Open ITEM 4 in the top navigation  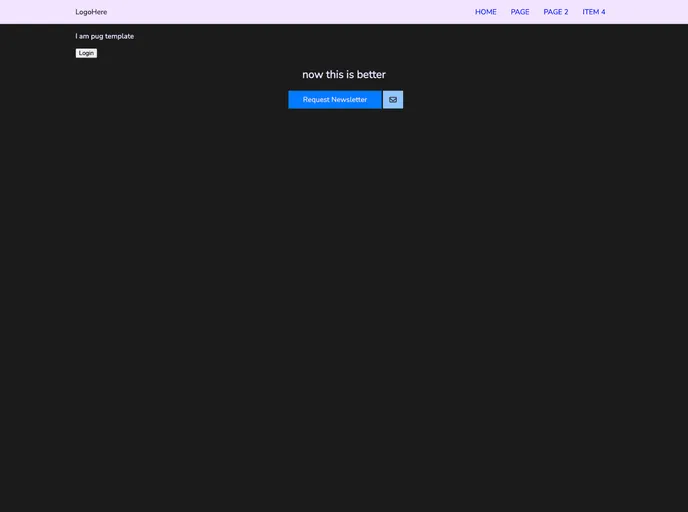click(x=594, y=12)
